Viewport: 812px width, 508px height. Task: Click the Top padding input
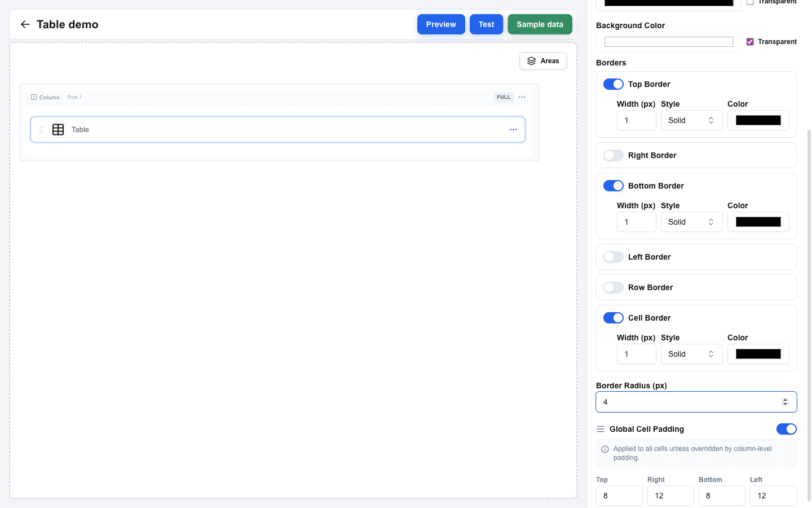point(619,496)
